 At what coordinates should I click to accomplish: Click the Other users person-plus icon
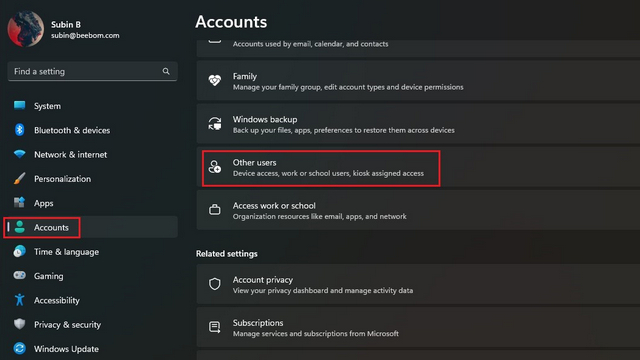[215, 167]
